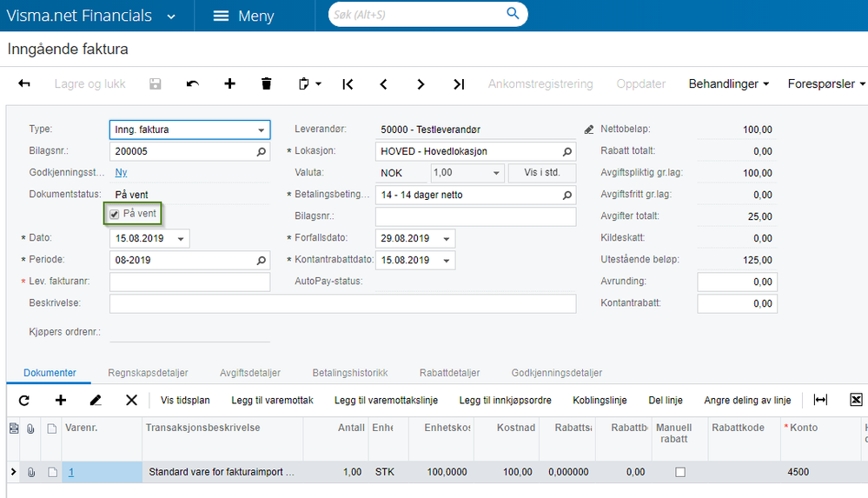Viewport: 868px width, 498px height.
Task: Click the Vis i std. button
Action: click(x=541, y=173)
